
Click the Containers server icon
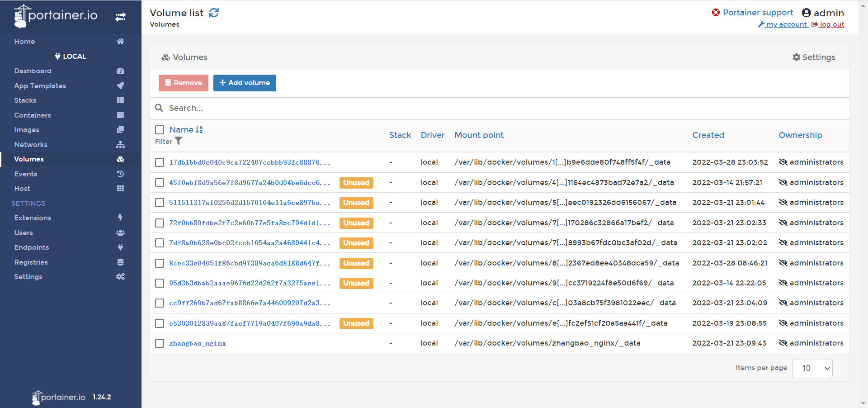[x=120, y=115]
